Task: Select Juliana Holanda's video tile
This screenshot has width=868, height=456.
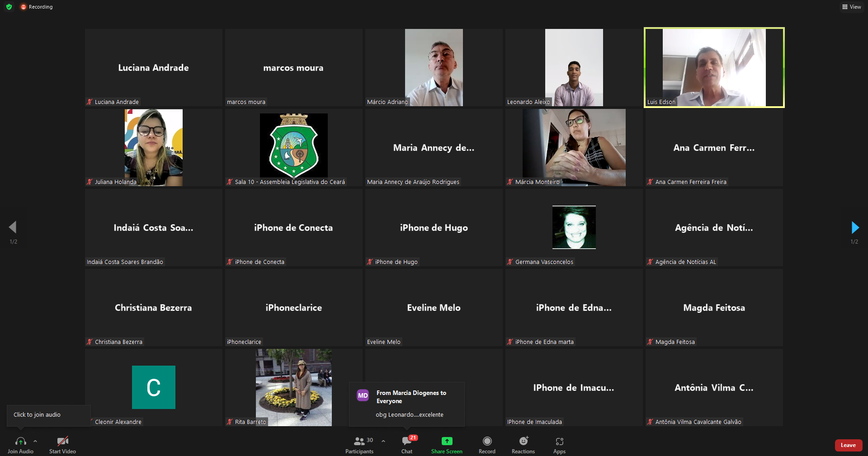Action: (x=154, y=147)
